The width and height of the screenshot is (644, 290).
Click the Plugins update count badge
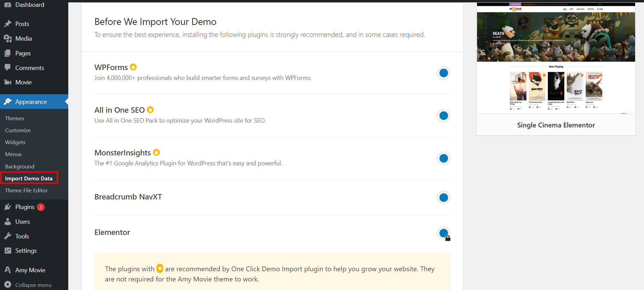coord(41,207)
